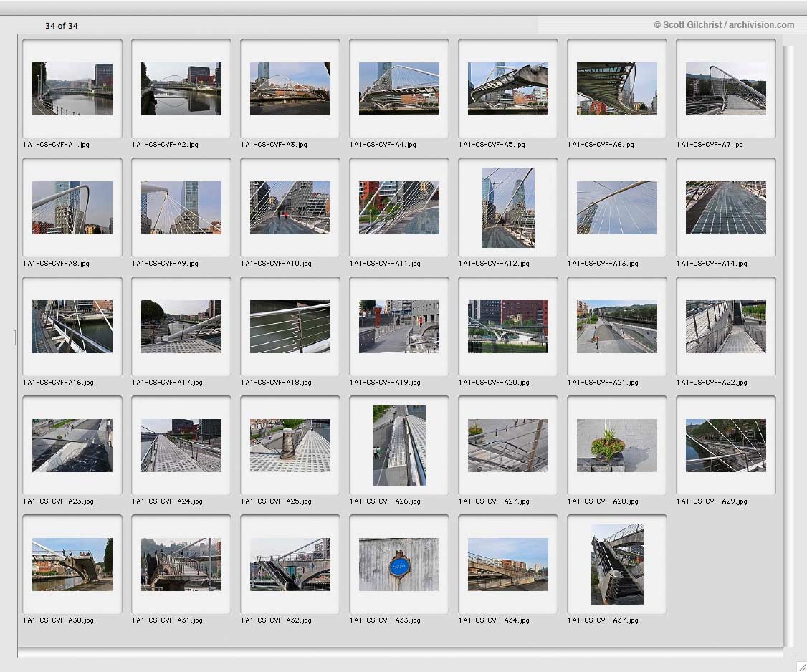Click filename label 1A1-CS-CVF-A22.jpg

(712, 383)
